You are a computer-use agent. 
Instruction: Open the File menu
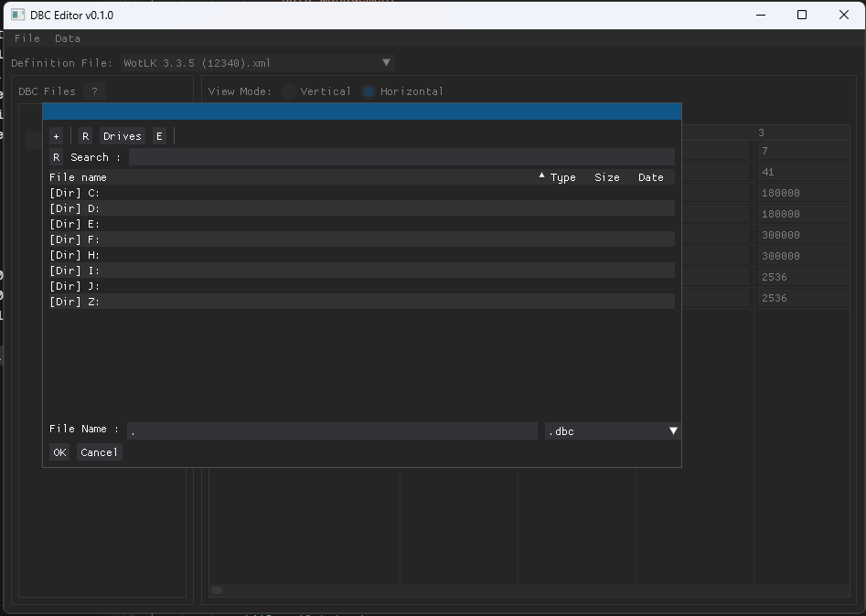click(27, 37)
